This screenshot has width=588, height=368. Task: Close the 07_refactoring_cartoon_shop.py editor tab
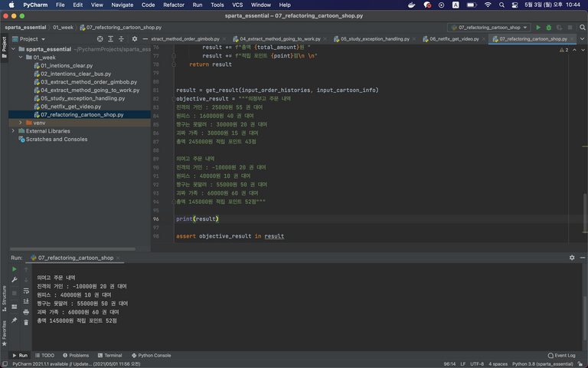click(572, 39)
